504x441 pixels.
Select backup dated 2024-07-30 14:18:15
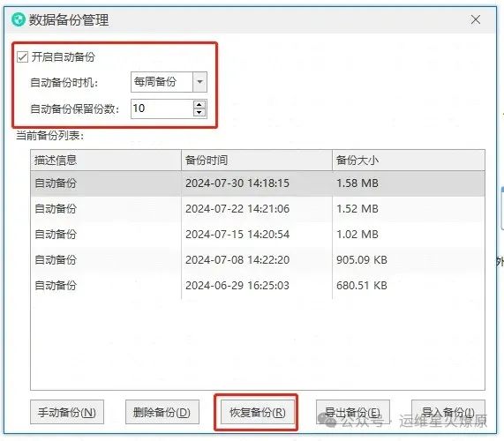pyautogui.click(x=258, y=183)
